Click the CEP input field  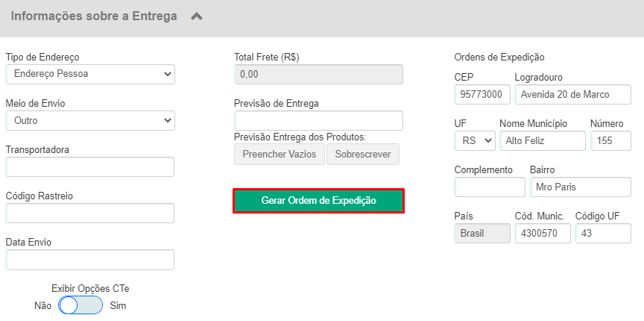pos(482,95)
